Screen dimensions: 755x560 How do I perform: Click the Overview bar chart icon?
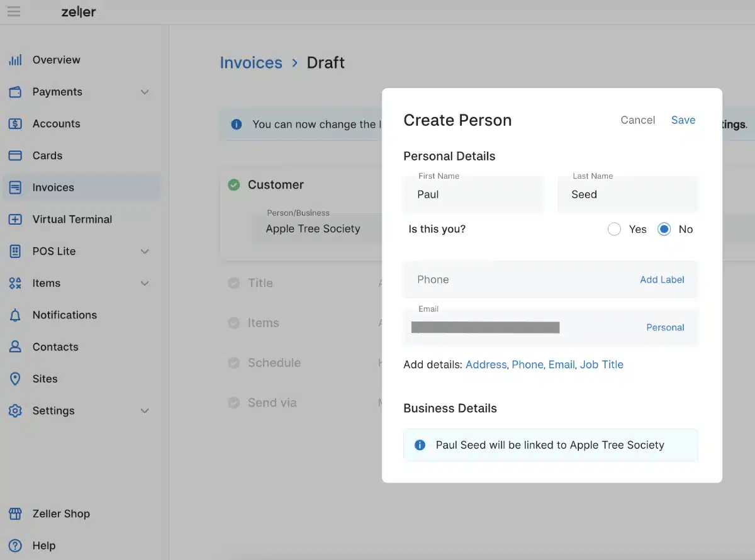click(x=15, y=60)
